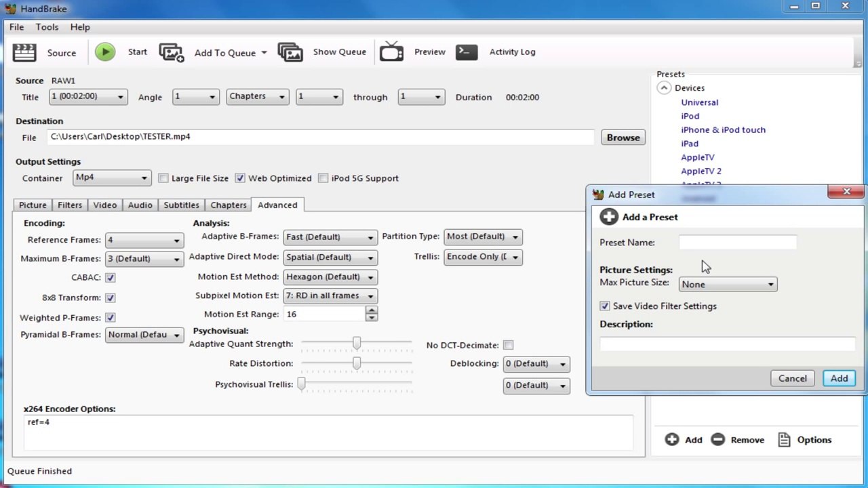Image resolution: width=868 pixels, height=488 pixels.
Task: Open Adaptive B-Frames dropdown
Action: [330, 237]
